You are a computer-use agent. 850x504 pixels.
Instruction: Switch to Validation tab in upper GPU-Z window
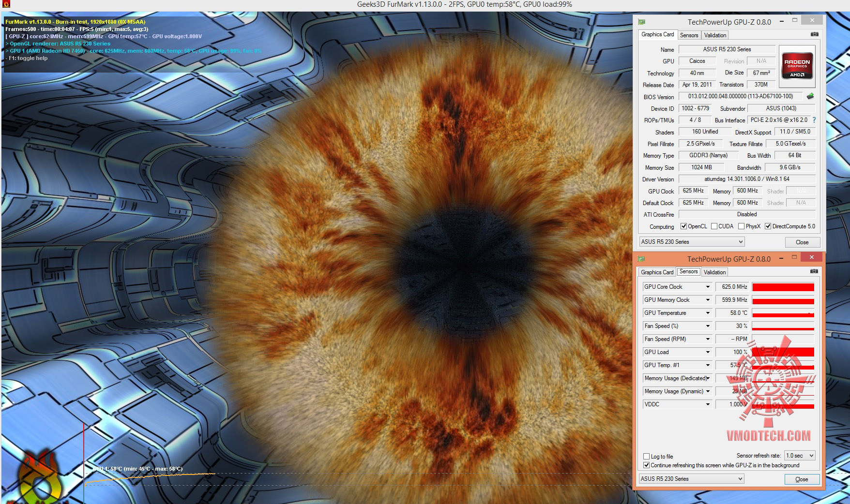[x=715, y=35]
